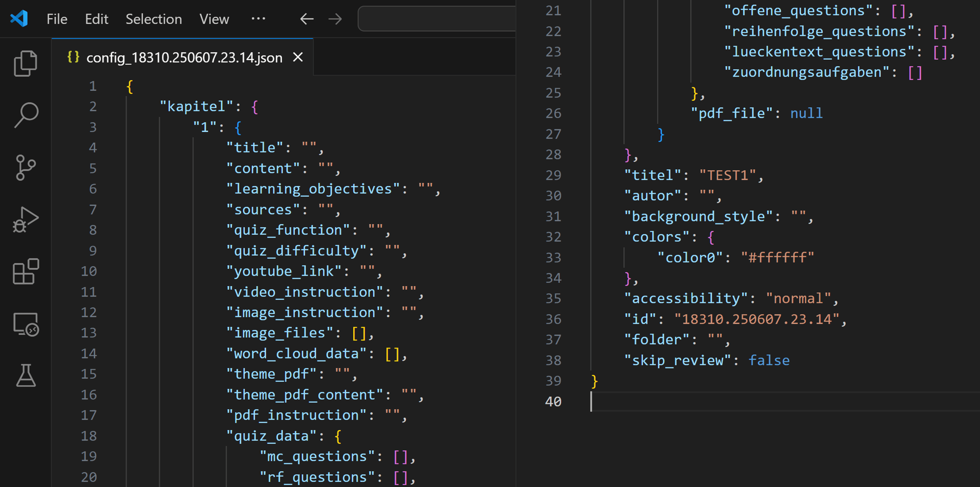Click the "video_instruction" key

pyautogui.click(x=305, y=292)
